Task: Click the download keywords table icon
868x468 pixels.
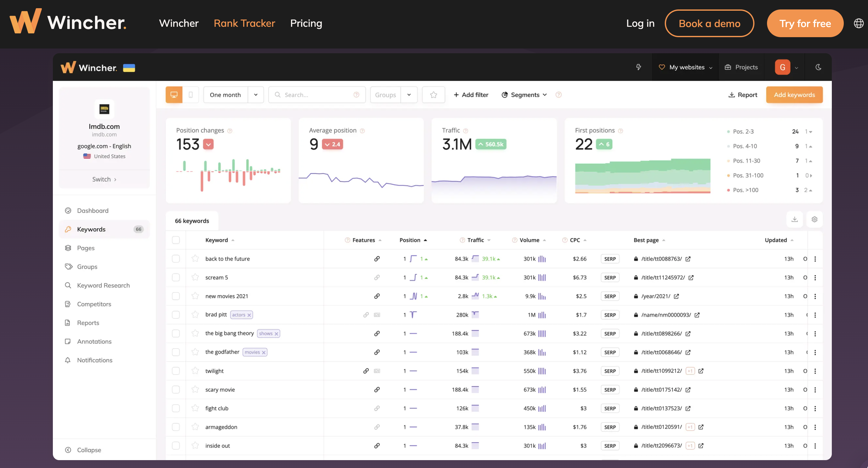Action: [x=795, y=219]
